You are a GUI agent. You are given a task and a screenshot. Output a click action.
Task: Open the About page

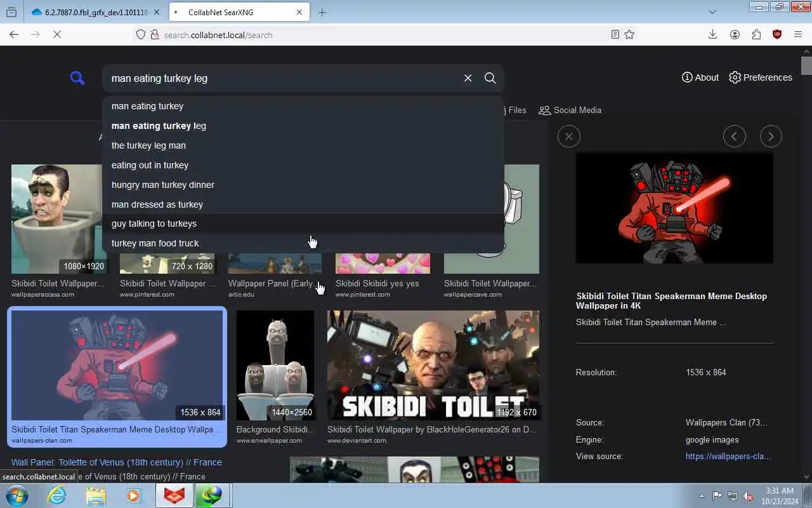pos(700,77)
